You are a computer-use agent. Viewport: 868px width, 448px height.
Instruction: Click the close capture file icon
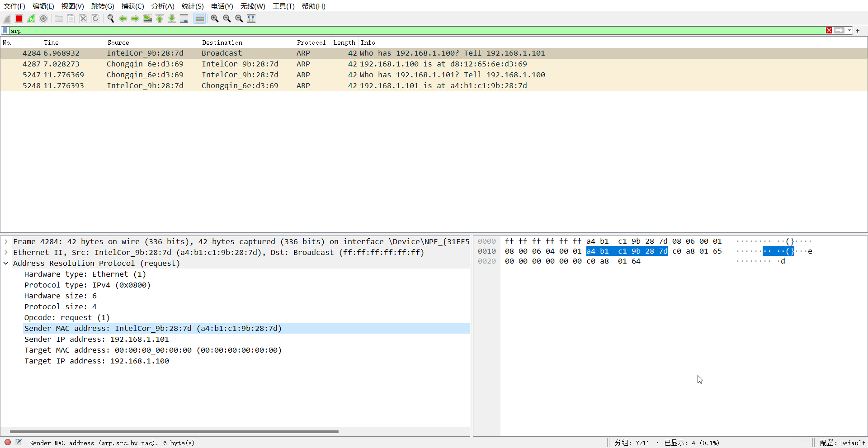[83, 19]
